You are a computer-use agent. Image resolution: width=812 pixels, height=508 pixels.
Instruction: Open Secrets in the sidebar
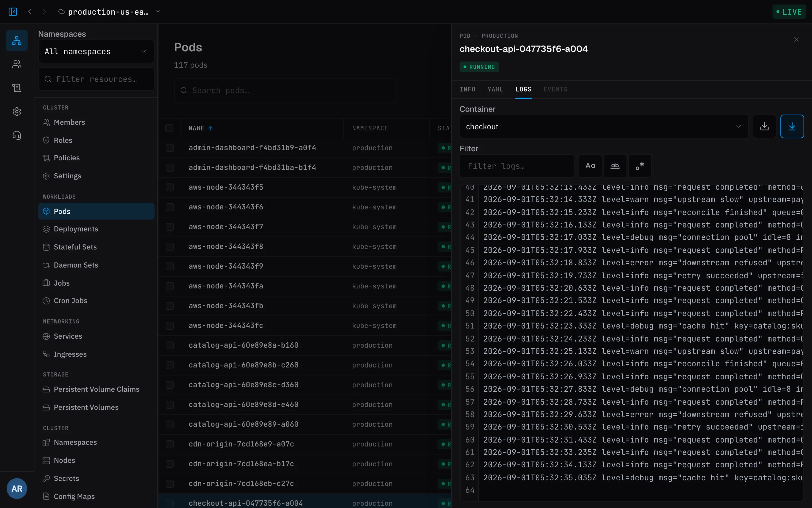click(96, 478)
